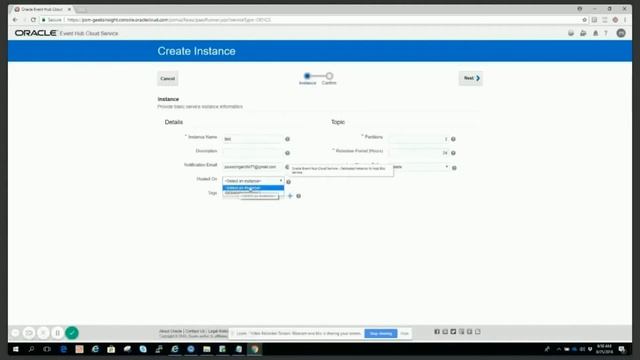The height and width of the screenshot is (360, 640).
Task: Pause the recording with the pause button
Action: pos(58,333)
